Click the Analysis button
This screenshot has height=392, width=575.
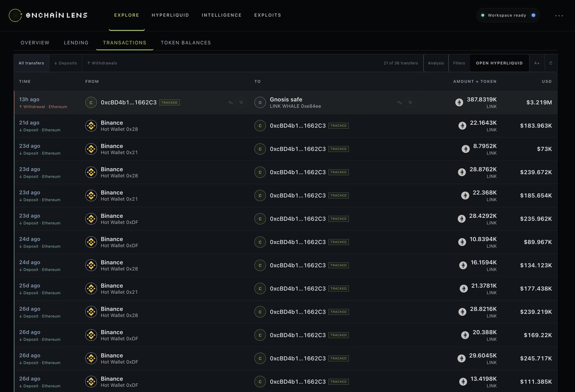pos(436,63)
